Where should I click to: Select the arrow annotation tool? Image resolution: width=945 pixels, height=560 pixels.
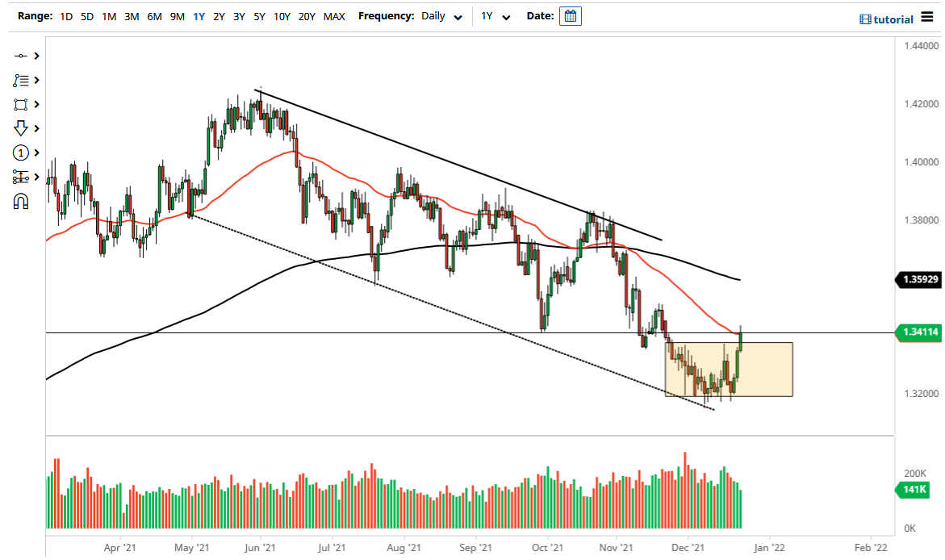point(22,128)
